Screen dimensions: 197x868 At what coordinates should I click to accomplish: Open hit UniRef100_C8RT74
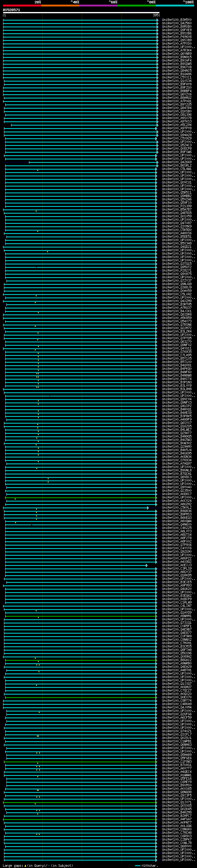[177, 700]
